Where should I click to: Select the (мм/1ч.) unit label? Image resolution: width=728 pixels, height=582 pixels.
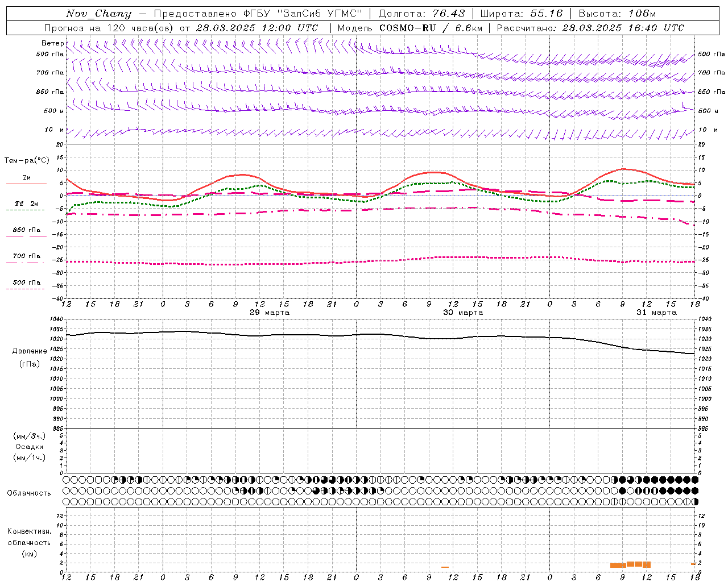tap(30, 458)
